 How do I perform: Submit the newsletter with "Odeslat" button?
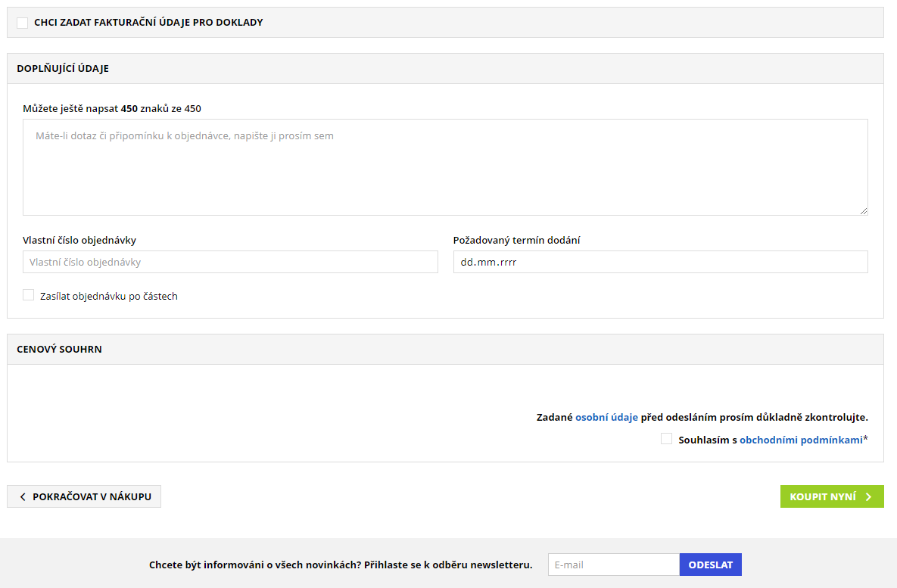(x=710, y=565)
